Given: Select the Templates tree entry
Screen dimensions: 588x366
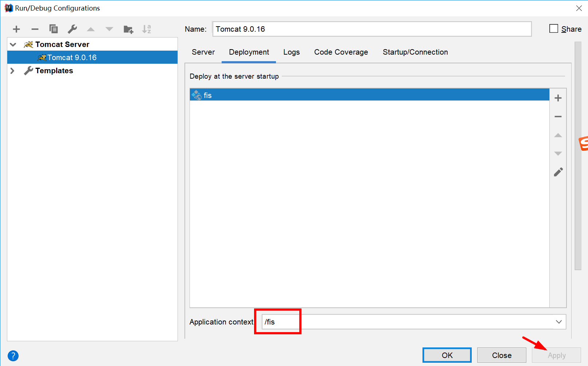Looking at the screenshot, I should coord(92,71).
